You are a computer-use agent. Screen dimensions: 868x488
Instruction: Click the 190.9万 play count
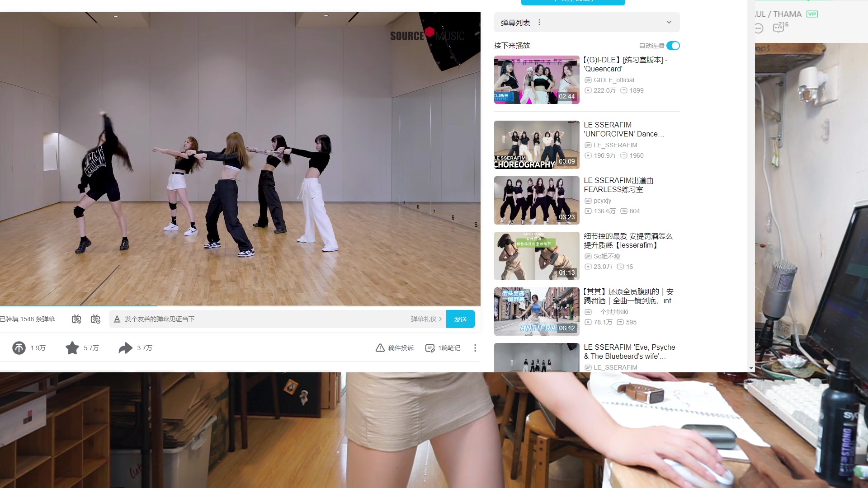[600, 155]
